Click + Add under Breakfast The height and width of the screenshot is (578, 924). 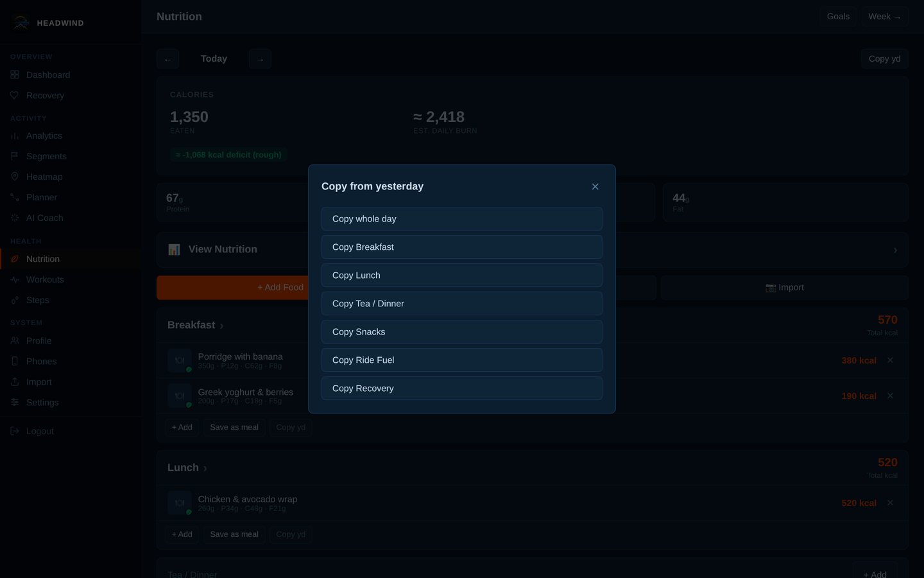coord(182,427)
